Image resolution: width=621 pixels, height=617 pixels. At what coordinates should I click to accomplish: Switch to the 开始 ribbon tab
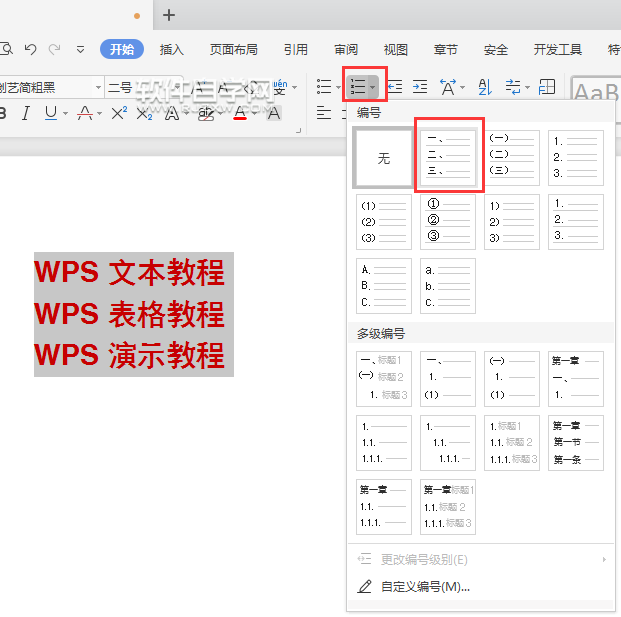click(122, 49)
